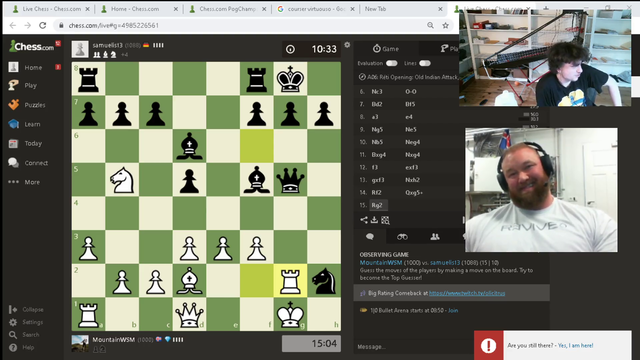Open the friends/players tab

(x=435, y=237)
